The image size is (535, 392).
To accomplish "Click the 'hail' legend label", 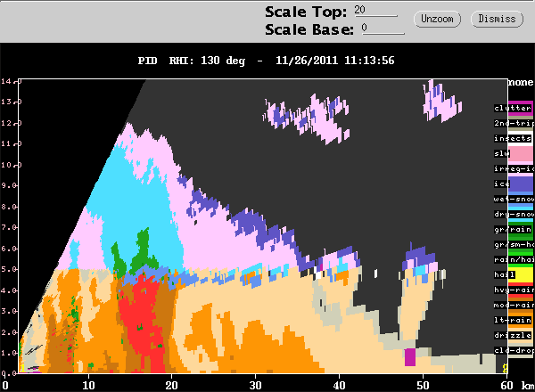I will (505, 274).
